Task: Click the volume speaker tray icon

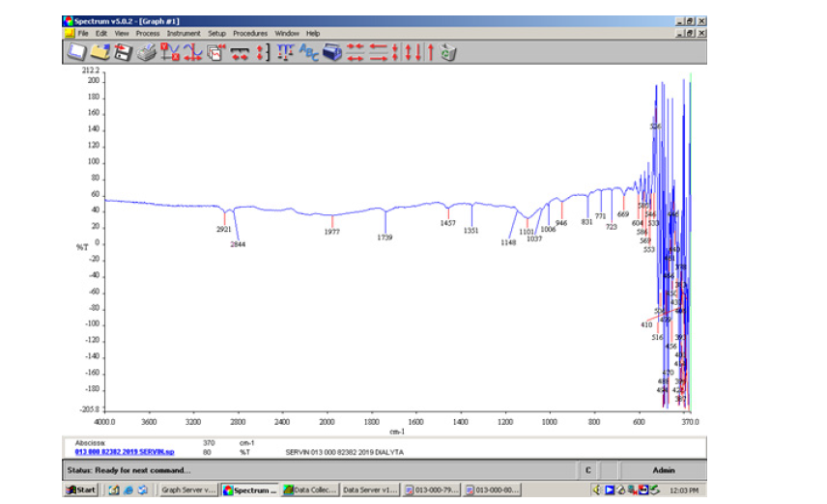Action: pyautogui.click(x=597, y=490)
